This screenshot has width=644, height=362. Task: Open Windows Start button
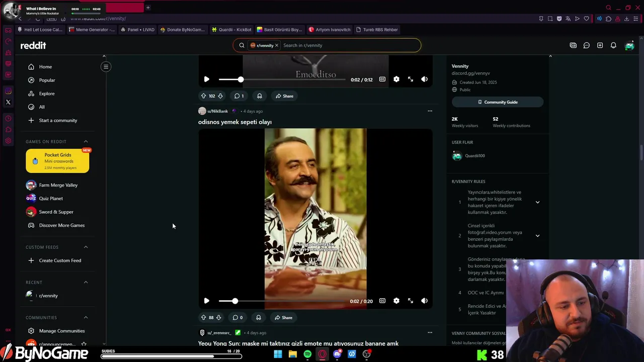(278, 354)
